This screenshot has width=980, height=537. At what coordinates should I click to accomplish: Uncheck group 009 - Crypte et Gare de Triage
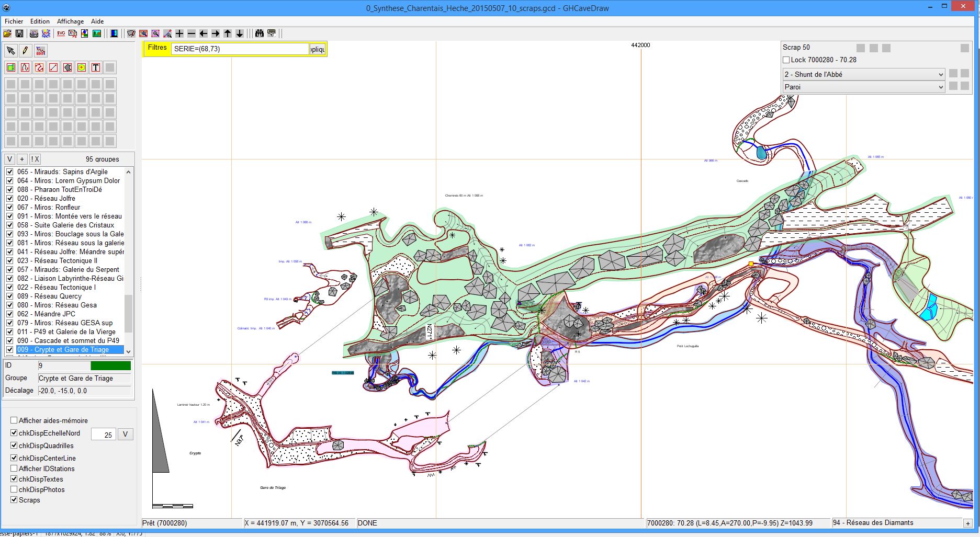[x=9, y=349]
